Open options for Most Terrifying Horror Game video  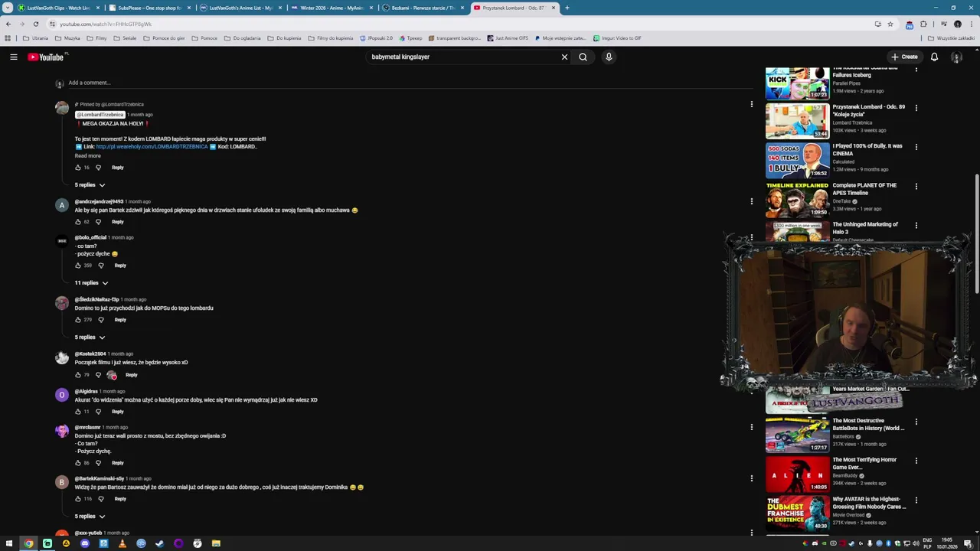916,461
